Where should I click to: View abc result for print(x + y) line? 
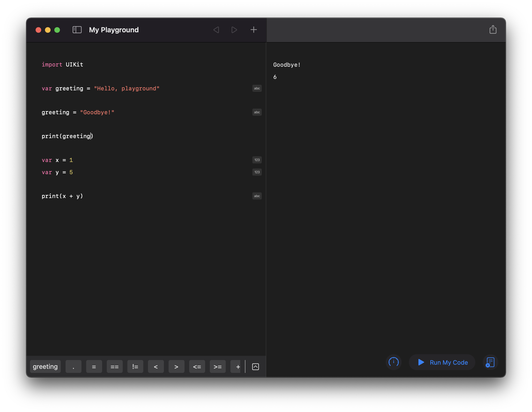coord(257,196)
